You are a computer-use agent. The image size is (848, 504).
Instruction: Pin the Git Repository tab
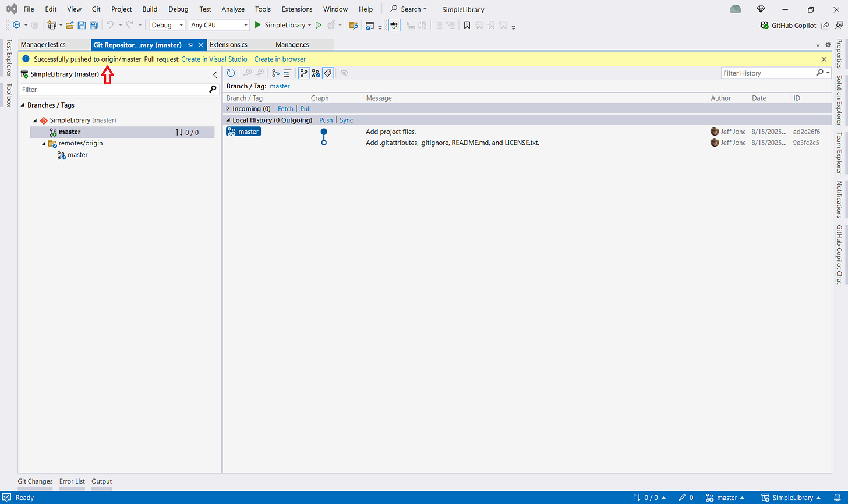[190, 45]
